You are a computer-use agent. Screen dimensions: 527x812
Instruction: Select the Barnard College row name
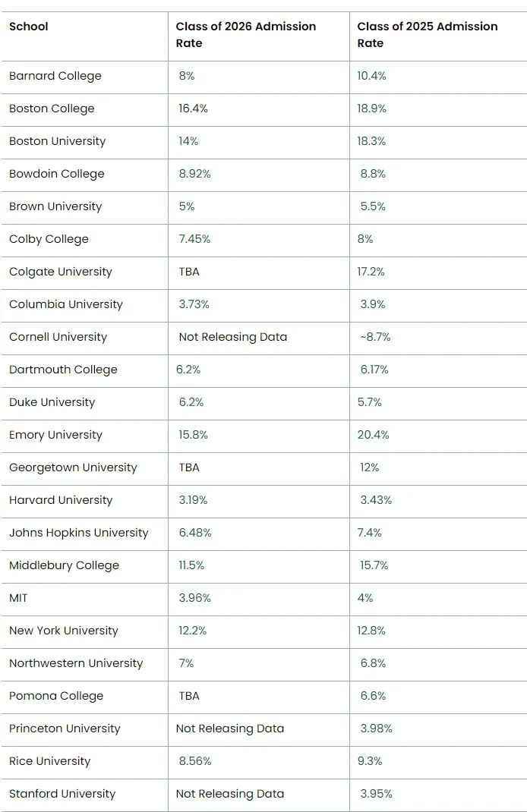point(55,76)
